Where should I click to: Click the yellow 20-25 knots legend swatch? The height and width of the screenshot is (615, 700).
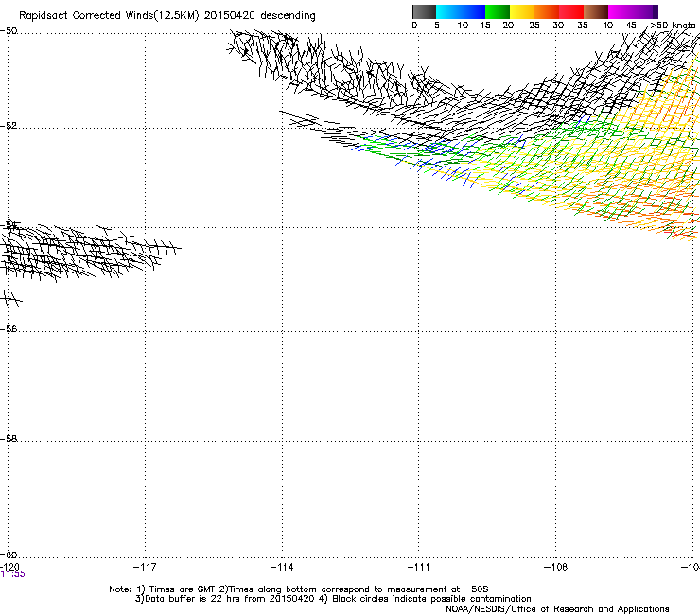click(522, 11)
